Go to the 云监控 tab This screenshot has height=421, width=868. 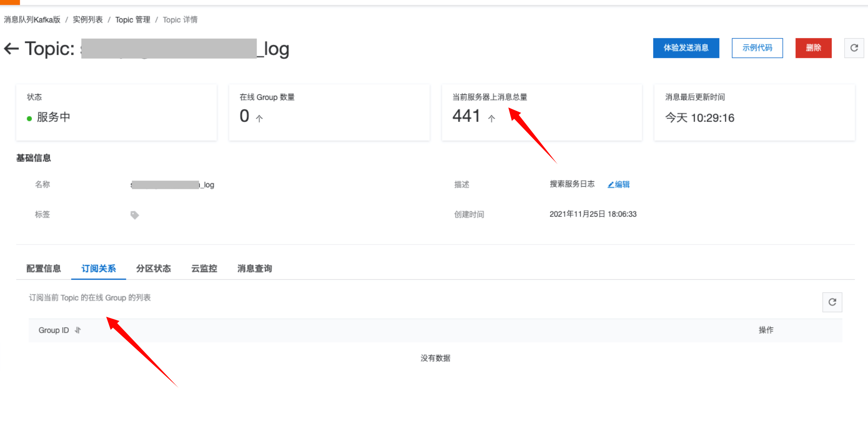click(x=204, y=268)
